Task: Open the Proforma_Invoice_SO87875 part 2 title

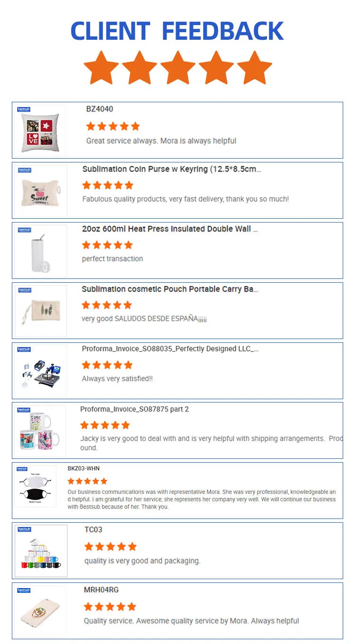Action: (x=134, y=409)
